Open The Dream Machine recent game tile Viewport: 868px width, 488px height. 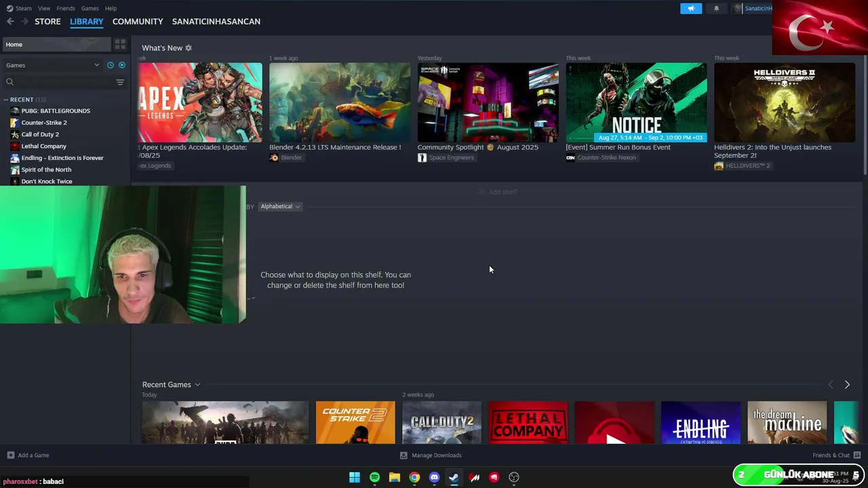point(787,422)
